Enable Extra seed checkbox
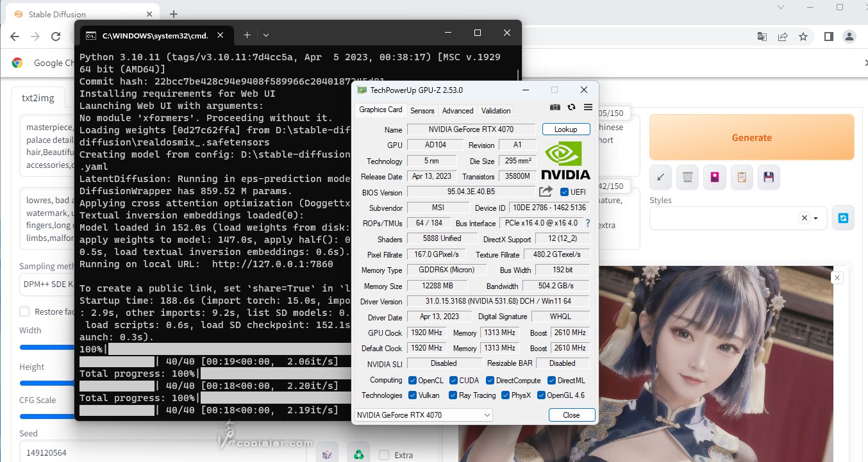 tap(384, 455)
